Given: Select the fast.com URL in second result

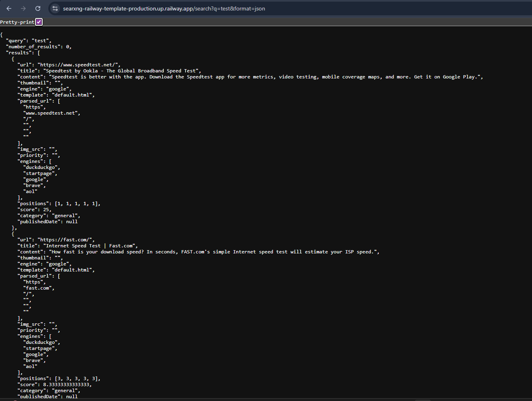Looking at the screenshot, I should [x=66, y=239].
